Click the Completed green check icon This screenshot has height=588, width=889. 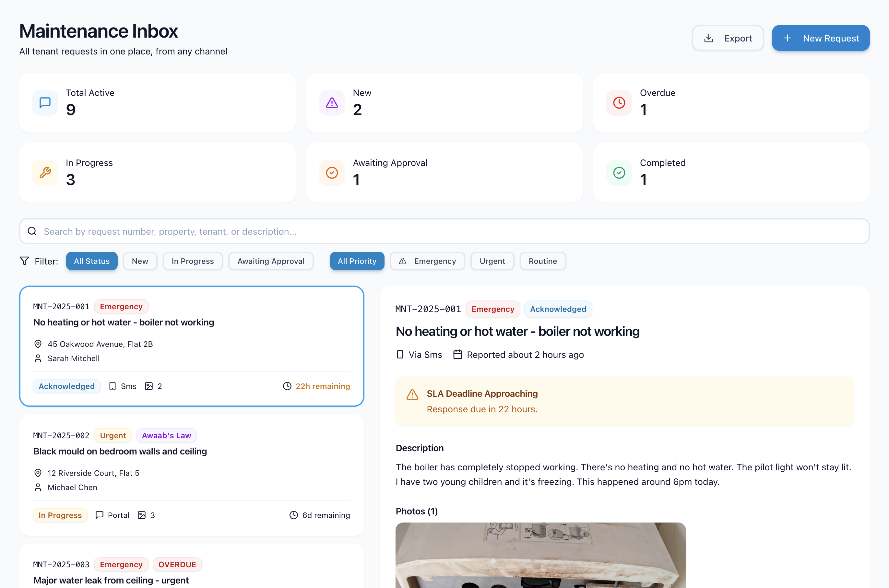point(619,173)
